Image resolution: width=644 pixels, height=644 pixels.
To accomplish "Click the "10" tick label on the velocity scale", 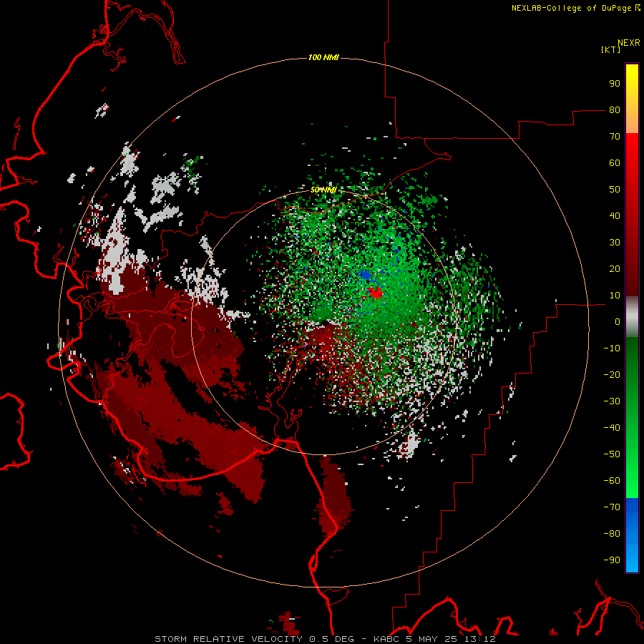I will pyautogui.click(x=615, y=296).
